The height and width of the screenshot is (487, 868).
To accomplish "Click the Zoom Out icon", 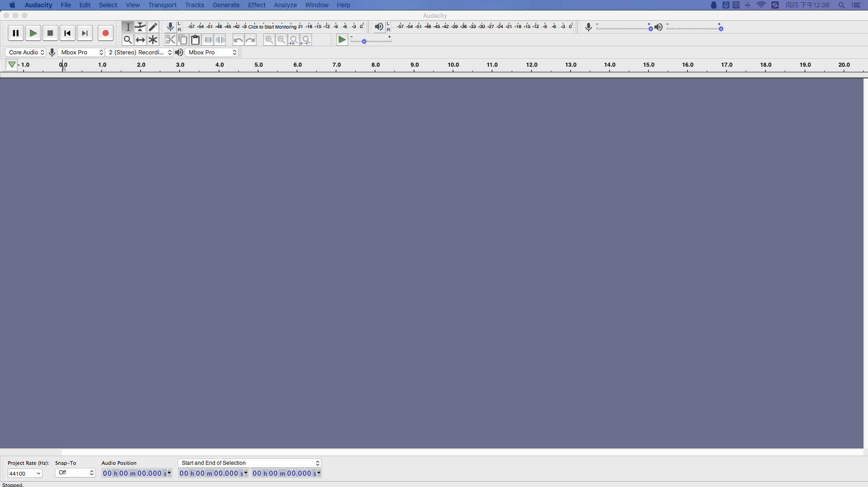I will click(x=281, y=40).
